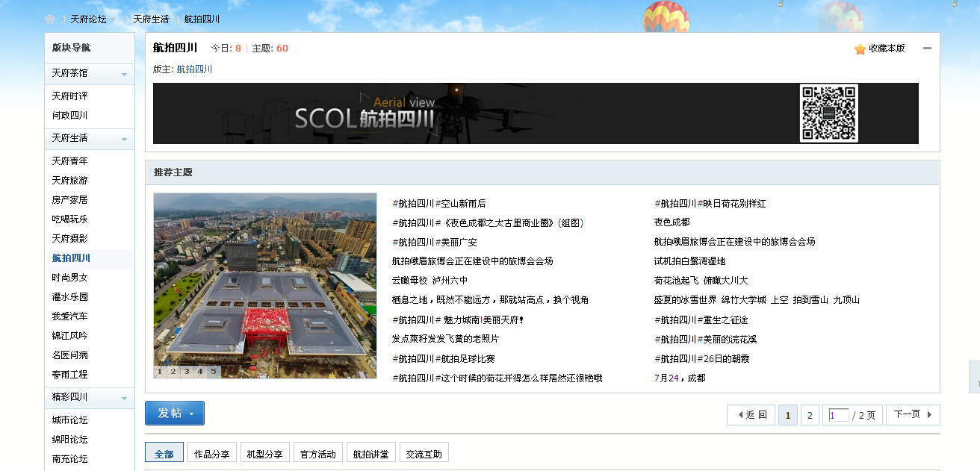Click the aerial city photo thumbnail

pyautogui.click(x=264, y=280)
